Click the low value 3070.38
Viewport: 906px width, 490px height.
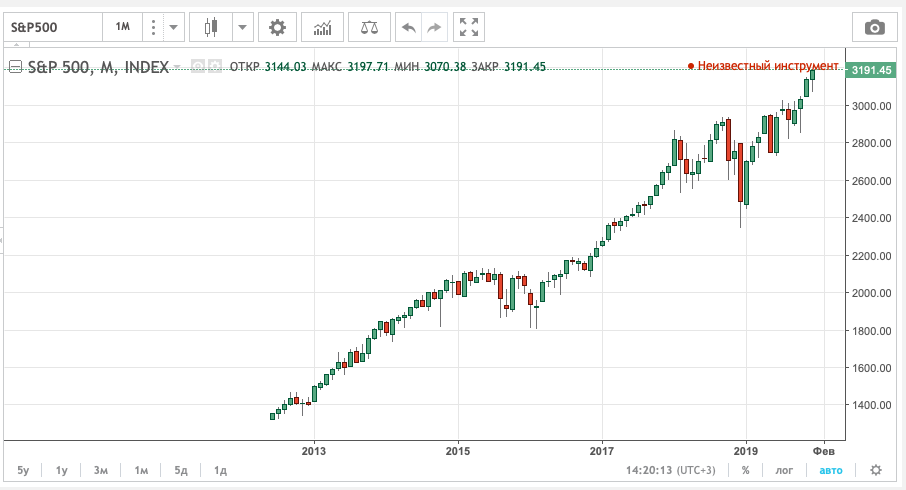click(x=445, y=66)
